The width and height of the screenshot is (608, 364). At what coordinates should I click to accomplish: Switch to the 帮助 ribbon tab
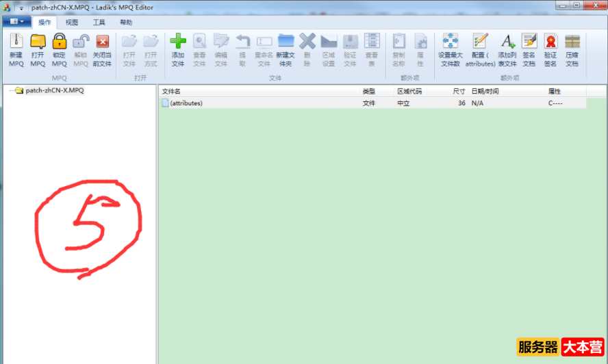[x=126, y=23]
